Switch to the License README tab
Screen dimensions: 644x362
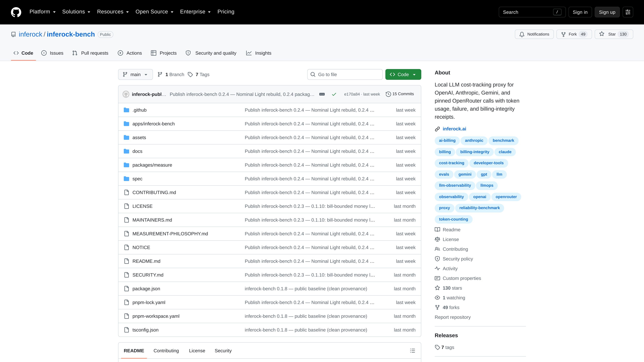[197, 351]
